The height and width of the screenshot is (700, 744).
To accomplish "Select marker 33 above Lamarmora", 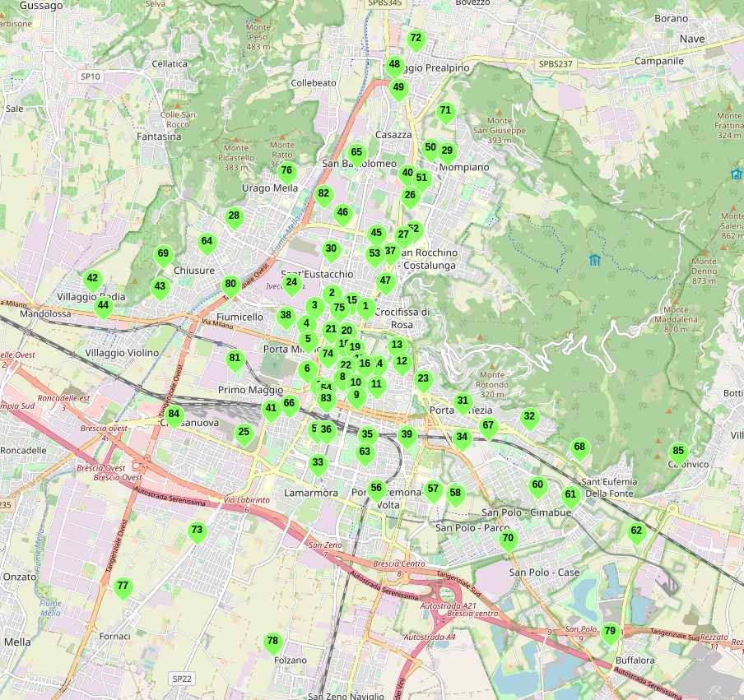I will [318, 466].
